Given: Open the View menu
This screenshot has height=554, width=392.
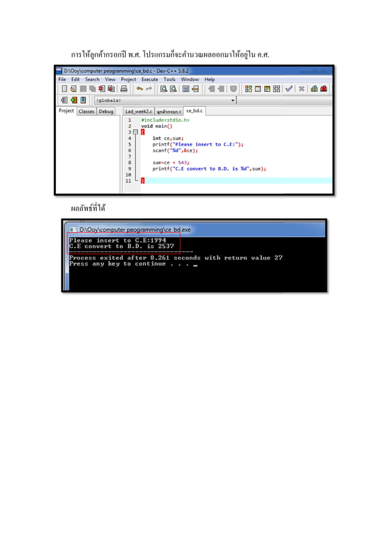Looking at the screenshot, I should 110,79.
